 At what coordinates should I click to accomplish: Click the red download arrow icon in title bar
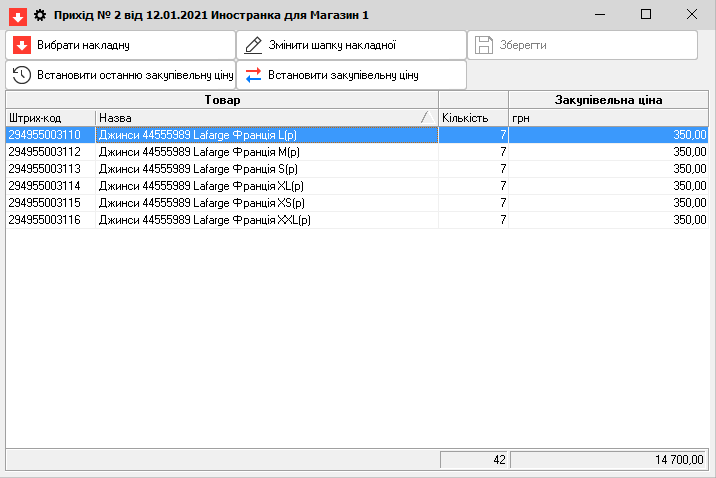point(18,15)
